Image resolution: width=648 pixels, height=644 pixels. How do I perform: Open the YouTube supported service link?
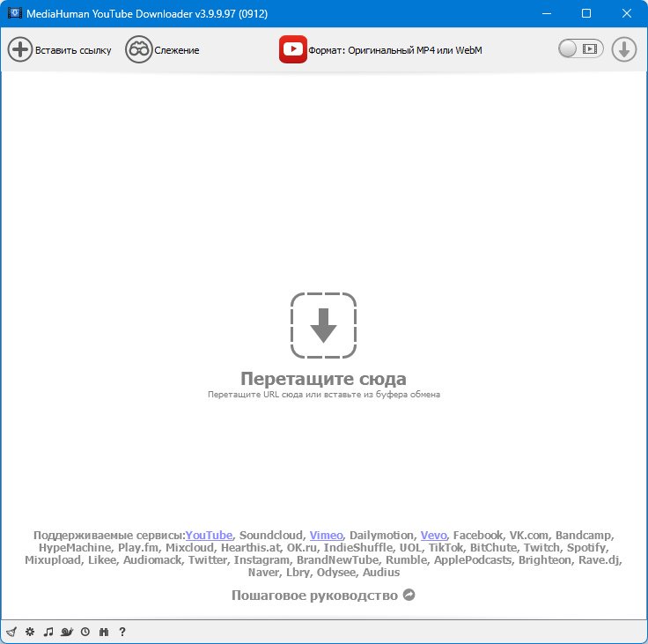(x=210, y=536)
